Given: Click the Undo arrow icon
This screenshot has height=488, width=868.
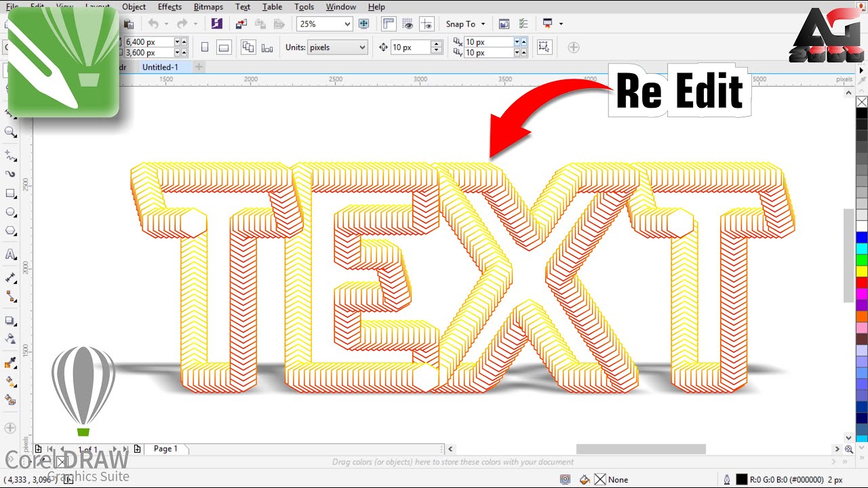Looking at the screenshot, I should pos(153,24).
